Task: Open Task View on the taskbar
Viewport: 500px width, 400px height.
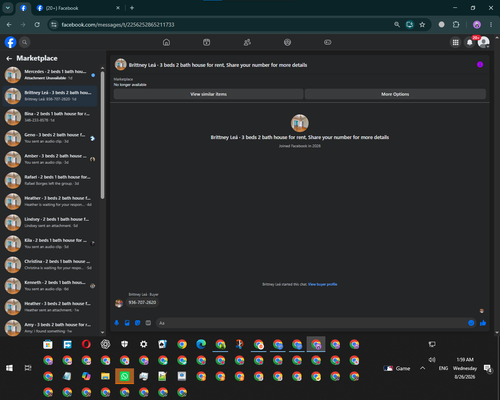Action: (28, 368)
